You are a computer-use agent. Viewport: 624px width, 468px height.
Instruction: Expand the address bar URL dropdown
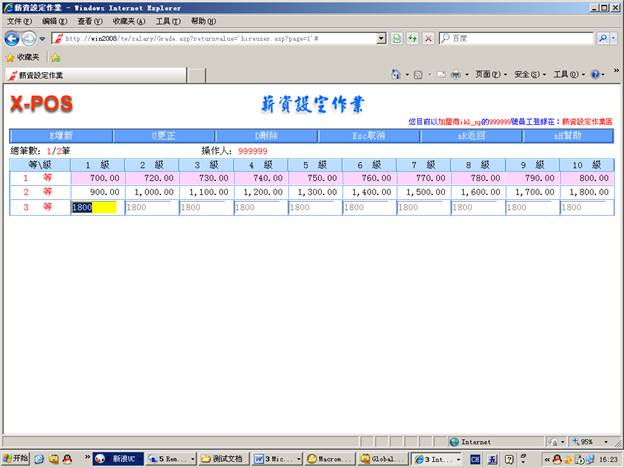381,38
